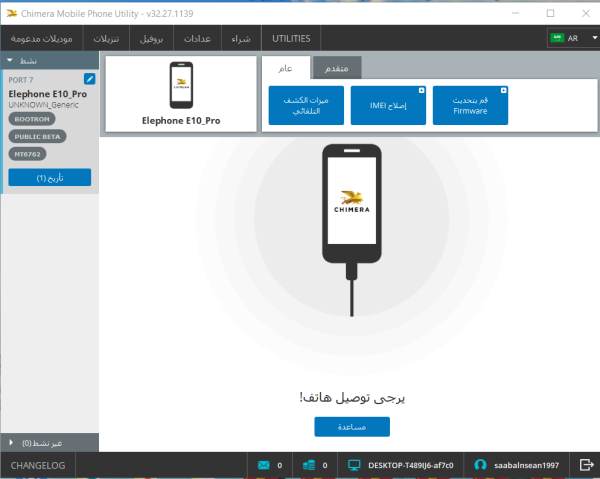Collapse the active devices section نشط
The height and width of the screenshot is (479, 600).
tap(50, 60)
